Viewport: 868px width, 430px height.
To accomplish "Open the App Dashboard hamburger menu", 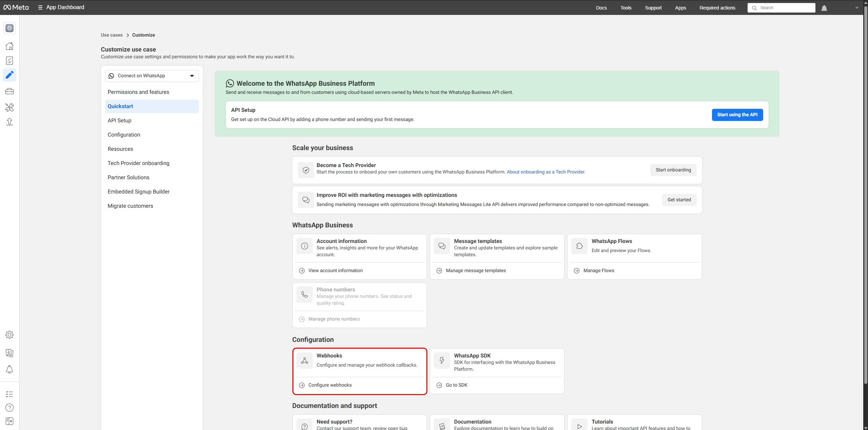I will pyautogui.click(x=40, y=7).
